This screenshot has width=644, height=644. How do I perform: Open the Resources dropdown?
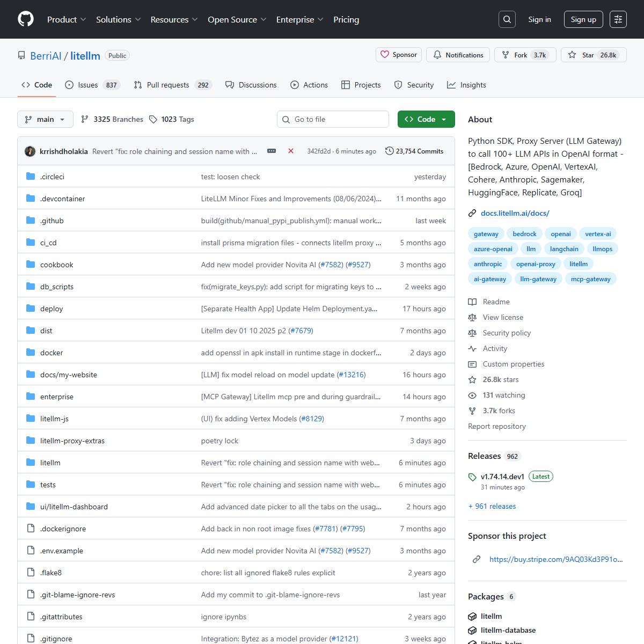coord(174,19)
